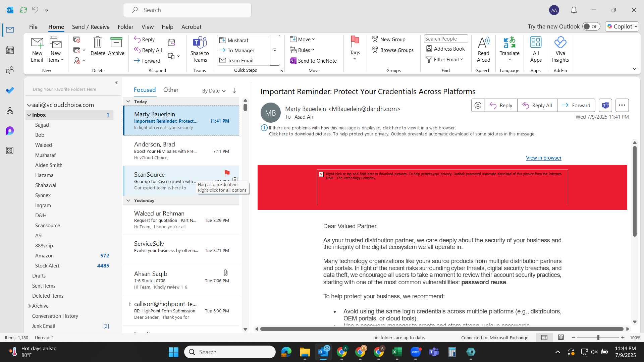The height and width of the screenshot is (362, 644).
Task: Click Reply All in reading pane
Action: 537,105
